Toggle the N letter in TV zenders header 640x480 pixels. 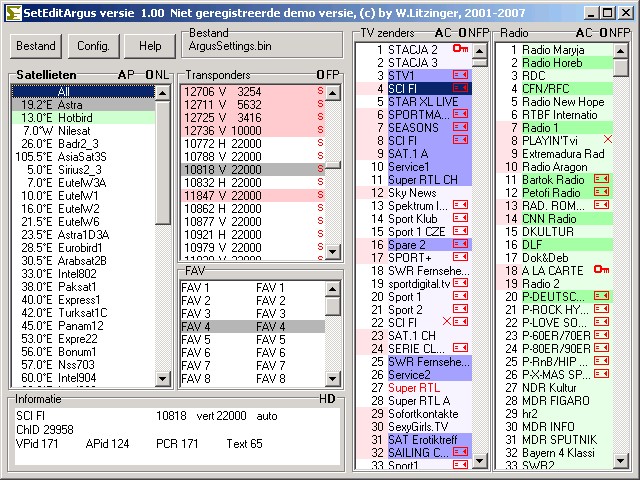point(469,33)
